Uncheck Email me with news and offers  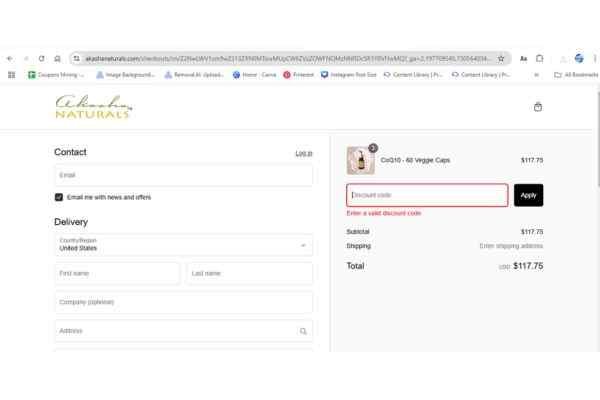[59, 197]
